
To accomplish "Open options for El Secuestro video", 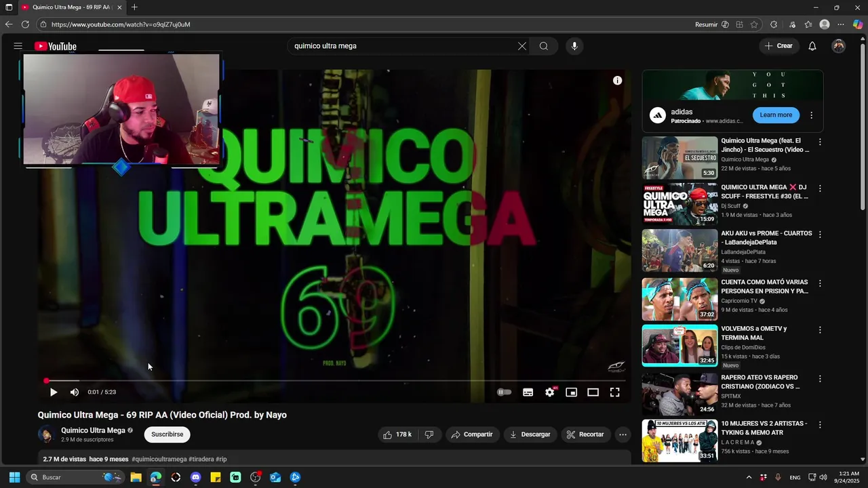I will tap(820, 142).
